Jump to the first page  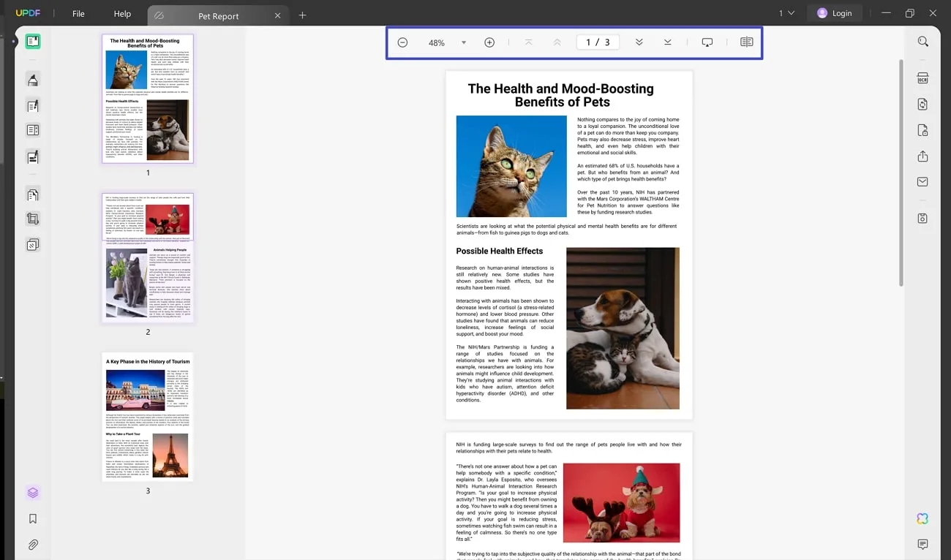[x=529, y=42]
